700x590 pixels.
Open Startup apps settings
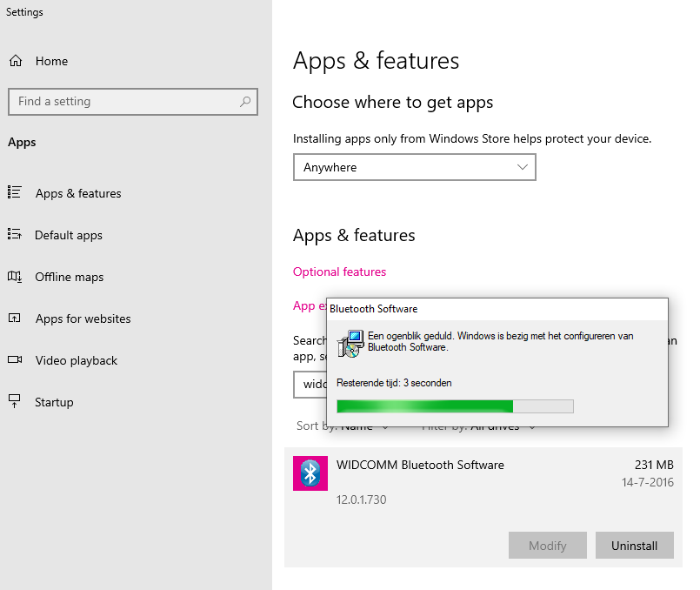point(54,402)
